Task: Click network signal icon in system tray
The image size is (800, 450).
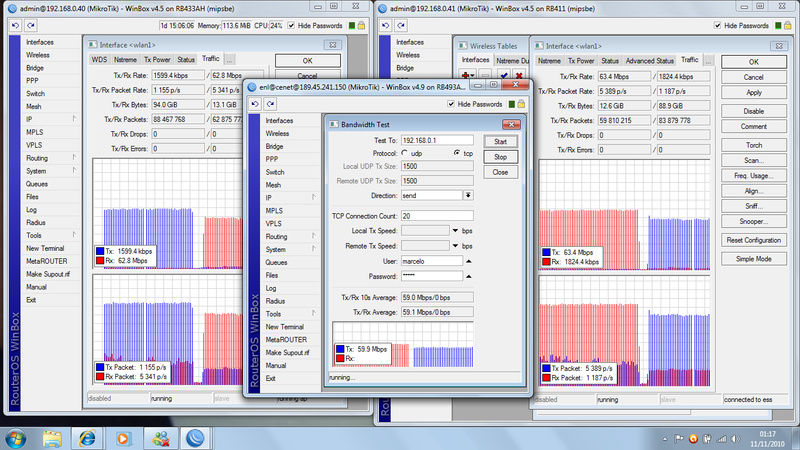Action: click(721, 439)
